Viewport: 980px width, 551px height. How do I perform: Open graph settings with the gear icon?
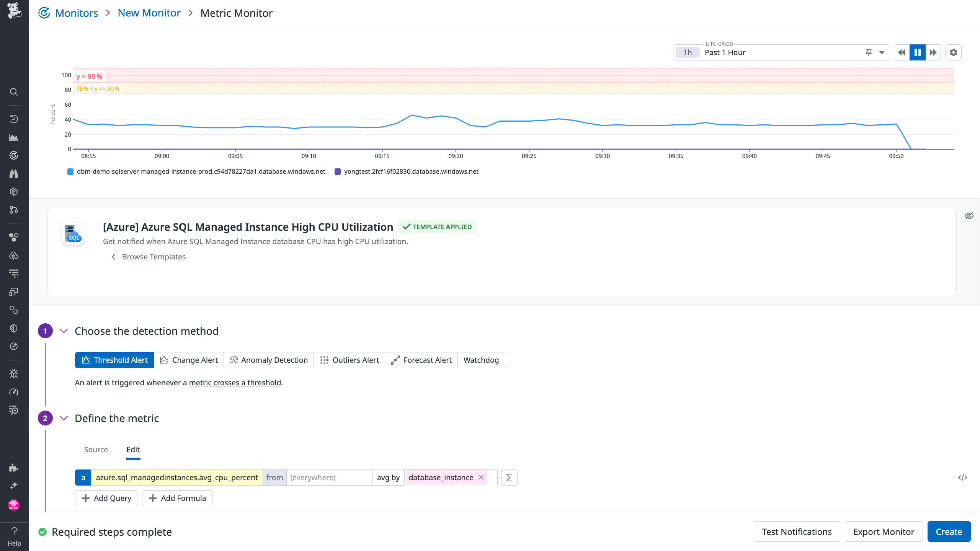pyautogui.click(x=954, y=52)
